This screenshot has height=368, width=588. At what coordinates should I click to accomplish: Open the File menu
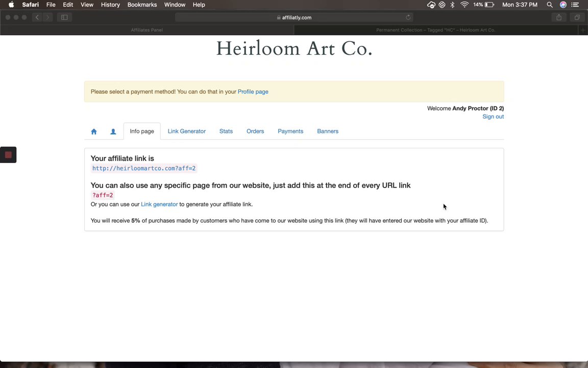tap(51, 5)
